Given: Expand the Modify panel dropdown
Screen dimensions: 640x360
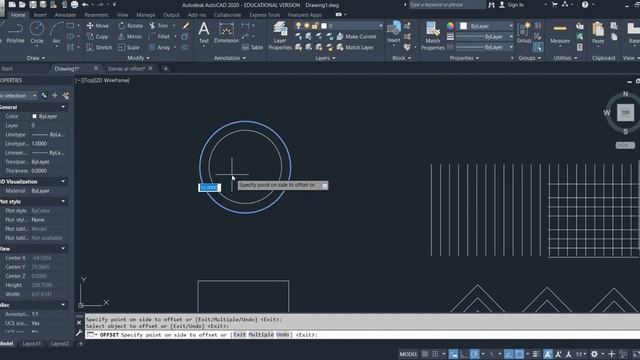Looking at the screenshot, I should click(x=138, y=58).
